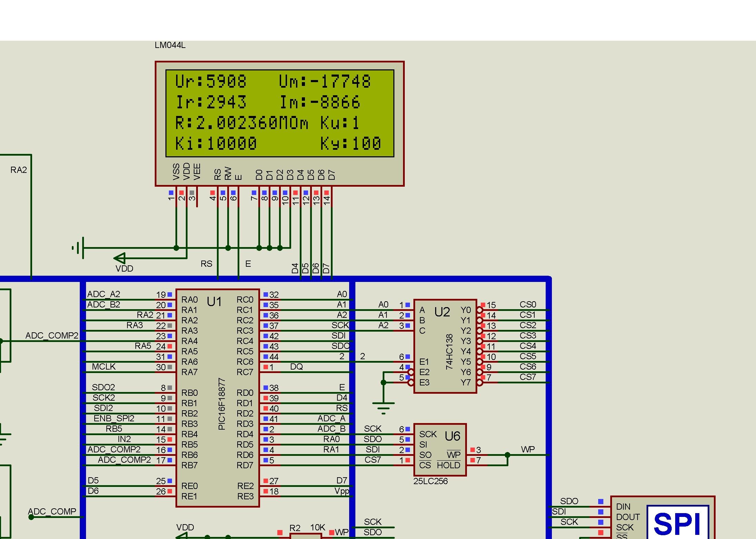Click the Y7 output pin on U2
Screen dimensions: 756x539
click(x=466, y=382)
